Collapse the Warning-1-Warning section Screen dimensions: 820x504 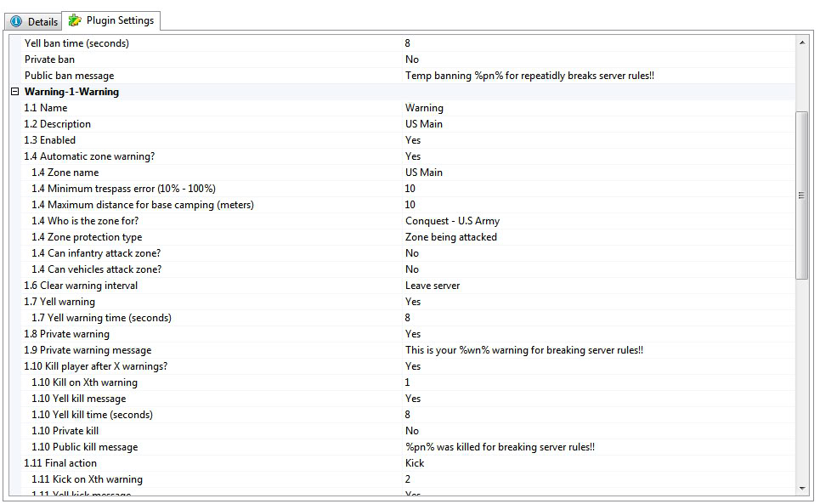coord(14,92)
